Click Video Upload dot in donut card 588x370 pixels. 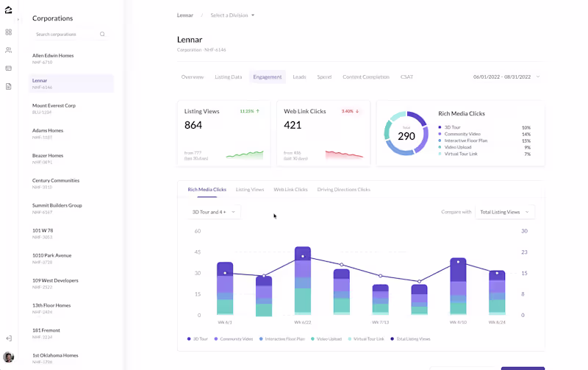pos(440,147)
